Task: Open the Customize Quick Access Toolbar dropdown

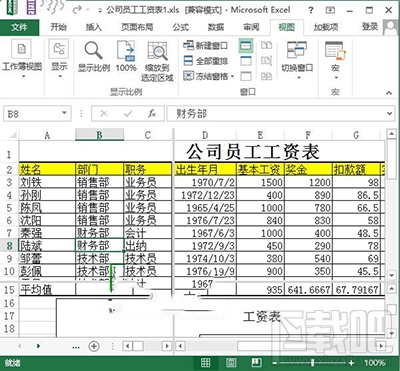Action: (x=100, y=10)
